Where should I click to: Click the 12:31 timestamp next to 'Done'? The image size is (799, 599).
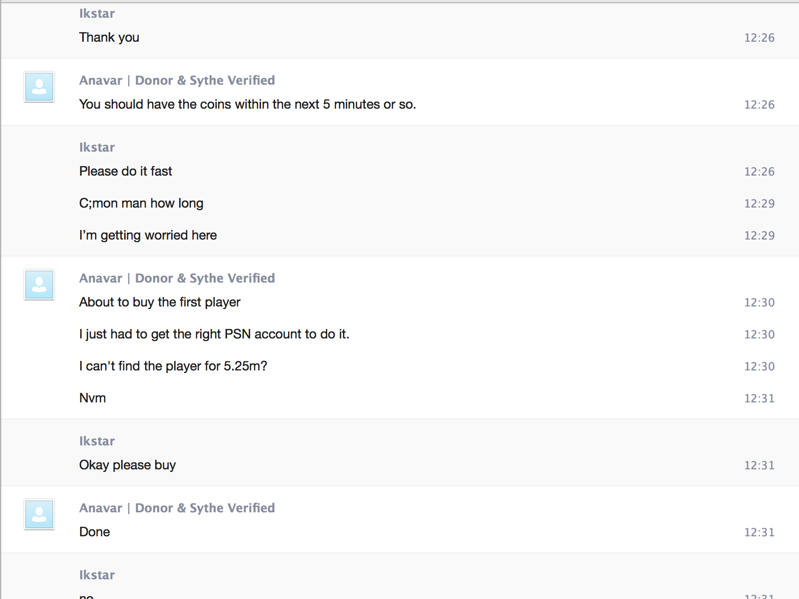click(x=759, y=533)
